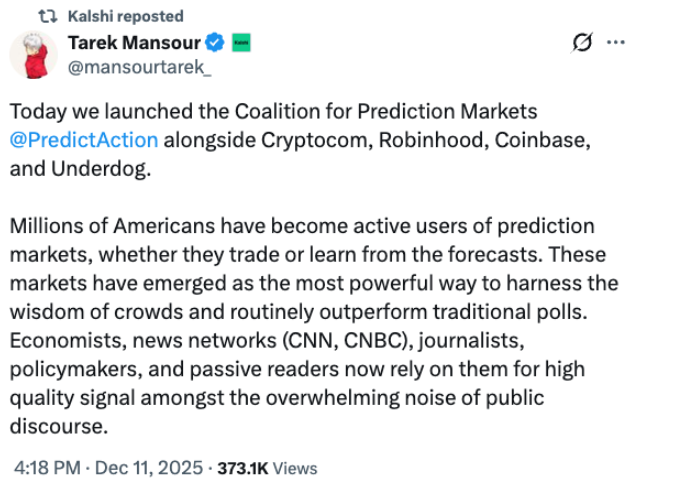This screenshot has height=497, width=682.
Task: Open the Tarek Mansour display name
Action: 134,42
